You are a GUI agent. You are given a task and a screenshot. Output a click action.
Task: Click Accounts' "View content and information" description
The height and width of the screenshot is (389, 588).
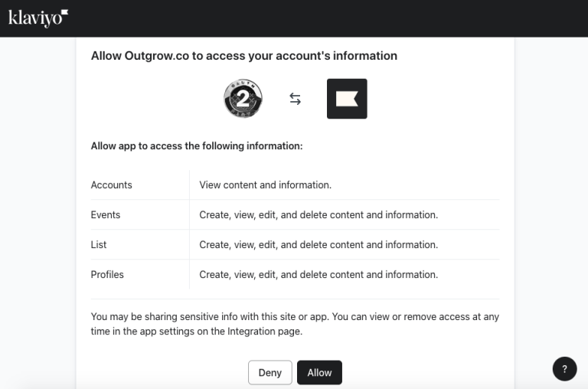pos(265,185)
